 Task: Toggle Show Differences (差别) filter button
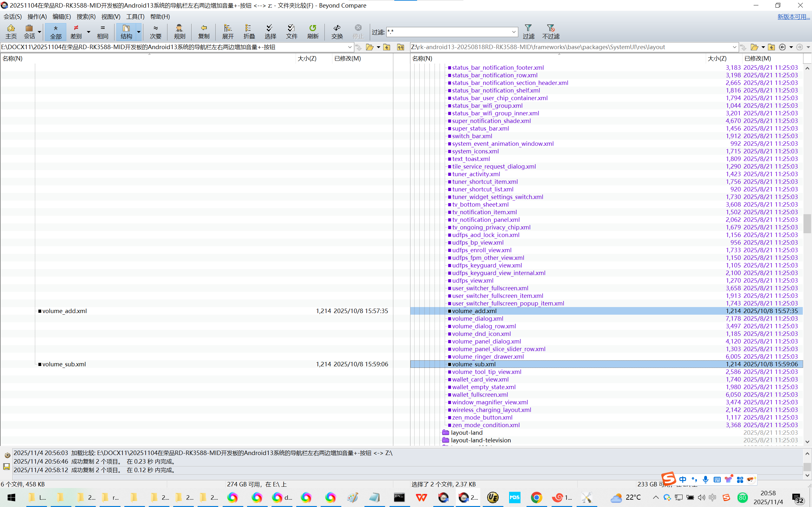[76, 31]
